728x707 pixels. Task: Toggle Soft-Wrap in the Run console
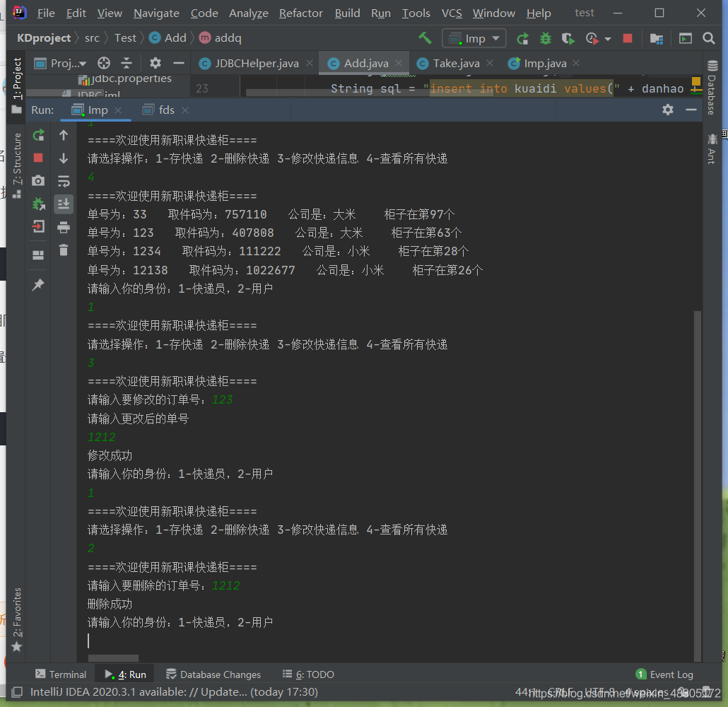pos(63,180)
